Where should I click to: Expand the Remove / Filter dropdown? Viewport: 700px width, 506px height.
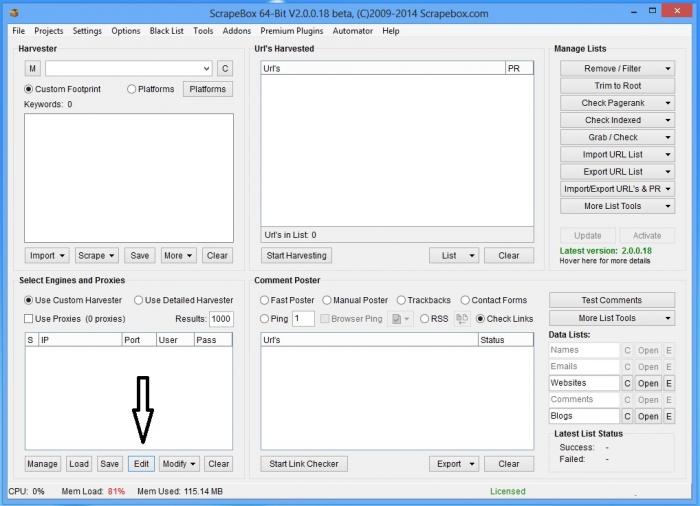(x=668, y=68)
